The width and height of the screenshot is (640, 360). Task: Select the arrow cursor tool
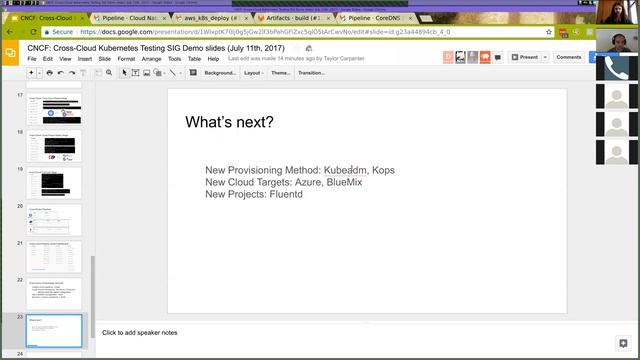124,73
